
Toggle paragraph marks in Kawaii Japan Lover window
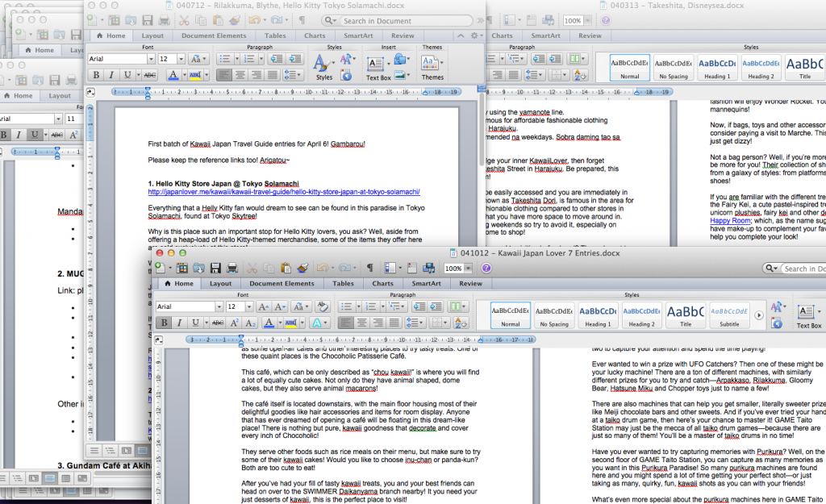tap(369, 268)
